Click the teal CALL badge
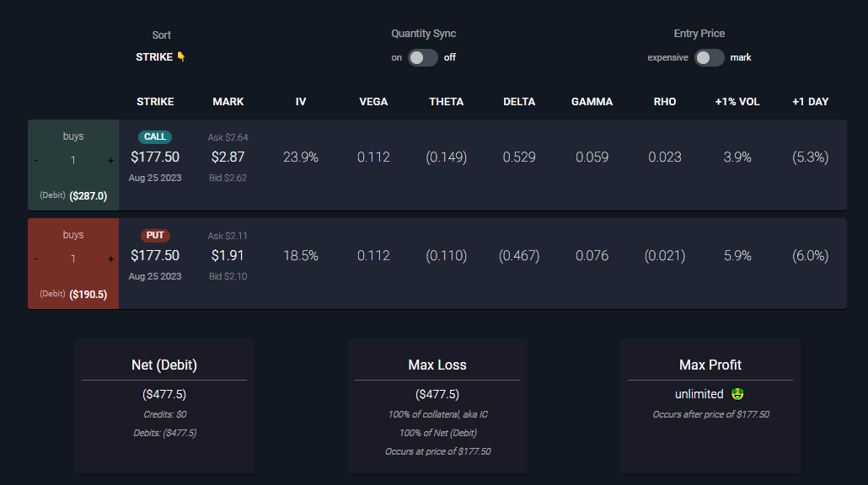The image size is (868, 485). (x=155, y=136)
